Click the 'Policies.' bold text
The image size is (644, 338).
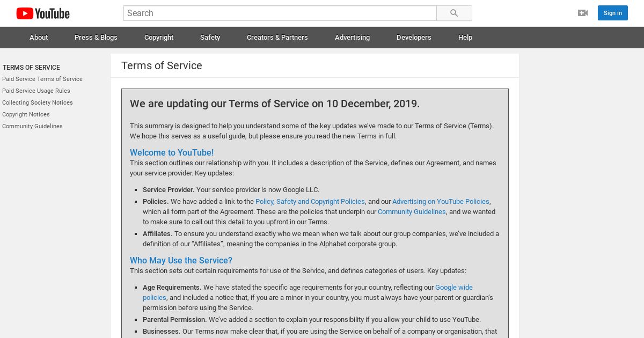click(x=156, y=202)
